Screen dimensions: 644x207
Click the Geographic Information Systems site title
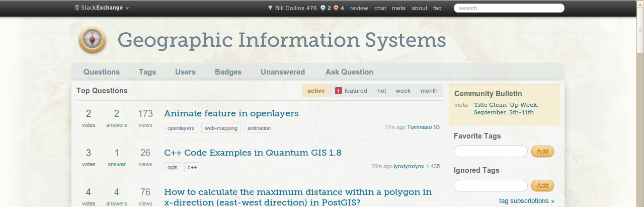(x=282, y=40)
